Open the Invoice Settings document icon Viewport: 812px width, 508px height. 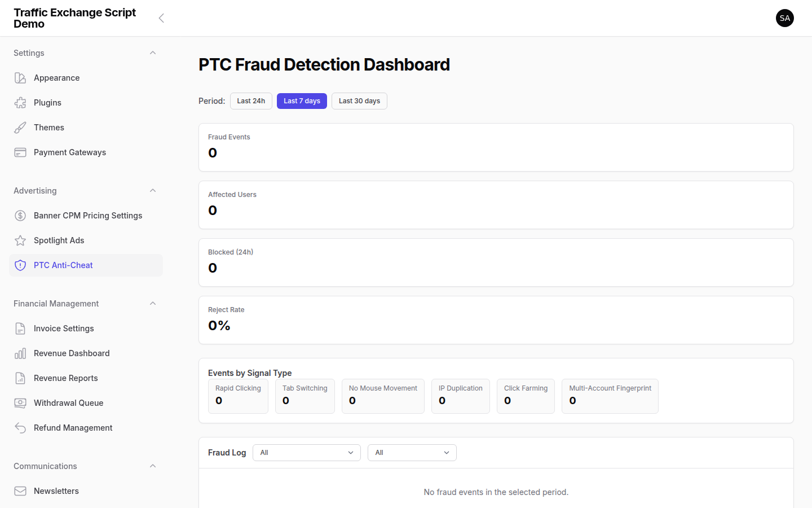[20, 328]
